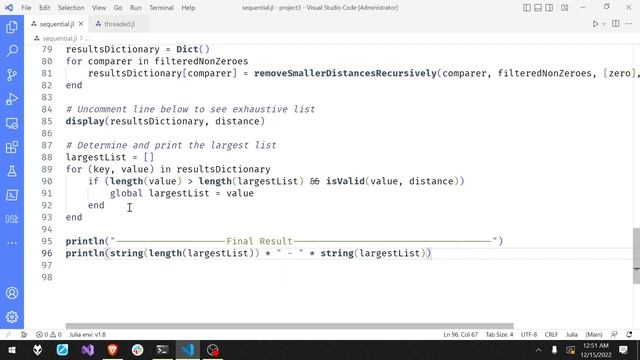Open notifications bell in status bar

[629, 335]
